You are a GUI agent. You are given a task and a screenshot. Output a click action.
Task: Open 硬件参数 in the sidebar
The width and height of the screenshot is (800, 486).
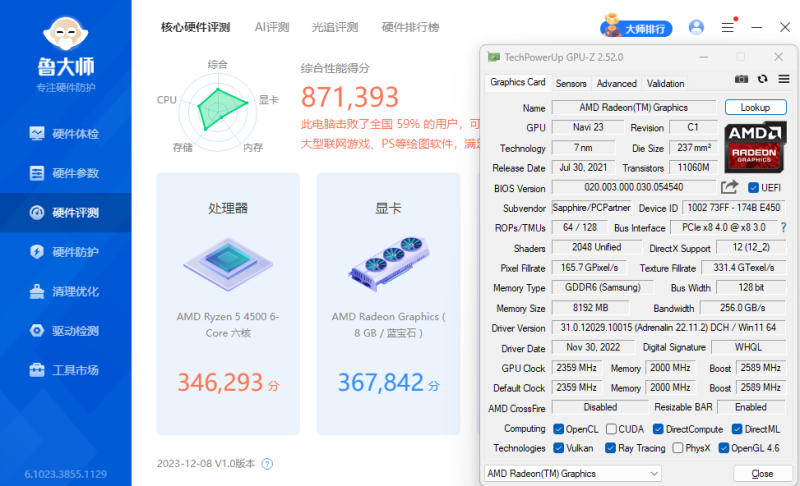click(x=65, y=173)
